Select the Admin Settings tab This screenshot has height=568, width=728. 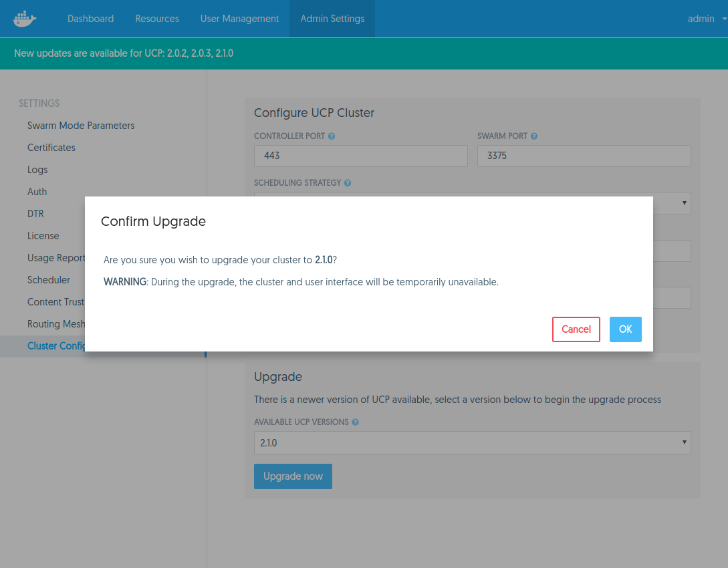[x=332, y=19]
